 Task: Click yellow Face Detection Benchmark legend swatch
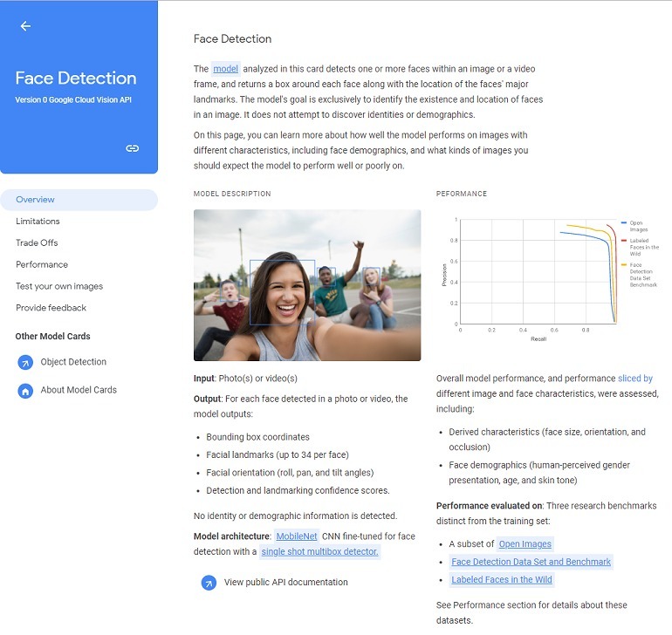point(624,265)
